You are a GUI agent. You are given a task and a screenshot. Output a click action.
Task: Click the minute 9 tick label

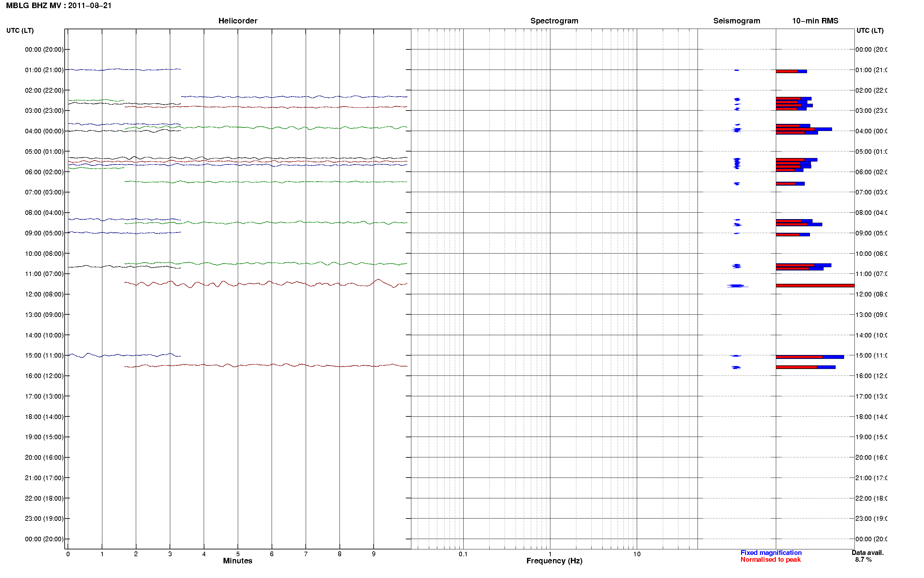click(374, 554)
